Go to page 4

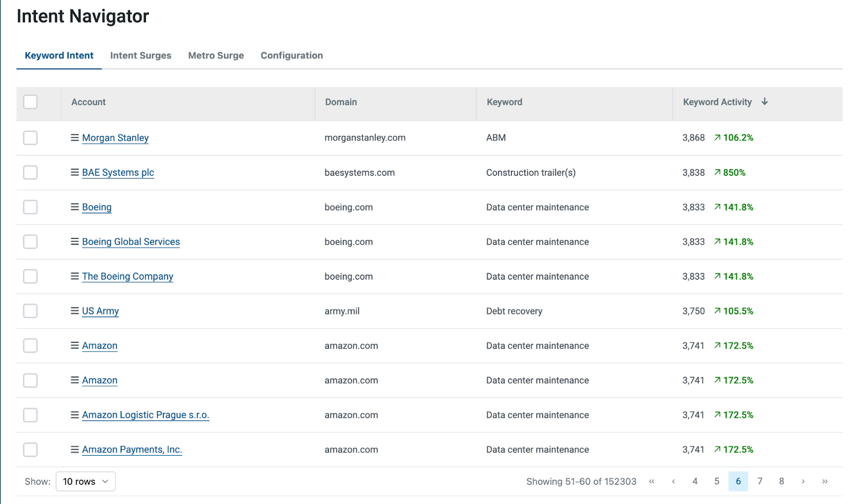pos(695,482)
